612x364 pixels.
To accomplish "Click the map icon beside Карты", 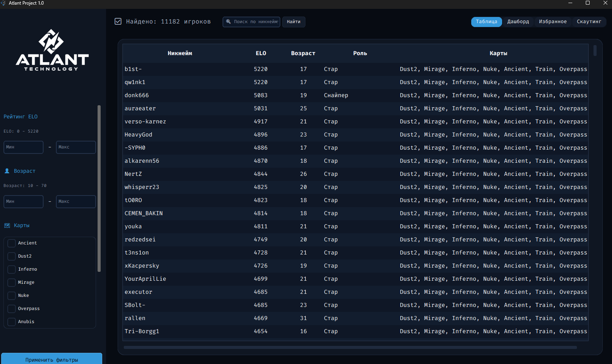I will point(7,226).
